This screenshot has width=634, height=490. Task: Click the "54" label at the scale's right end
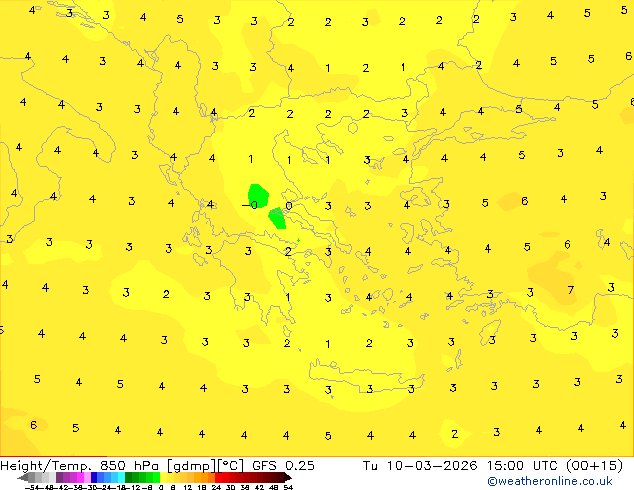[x=288, y=487]
